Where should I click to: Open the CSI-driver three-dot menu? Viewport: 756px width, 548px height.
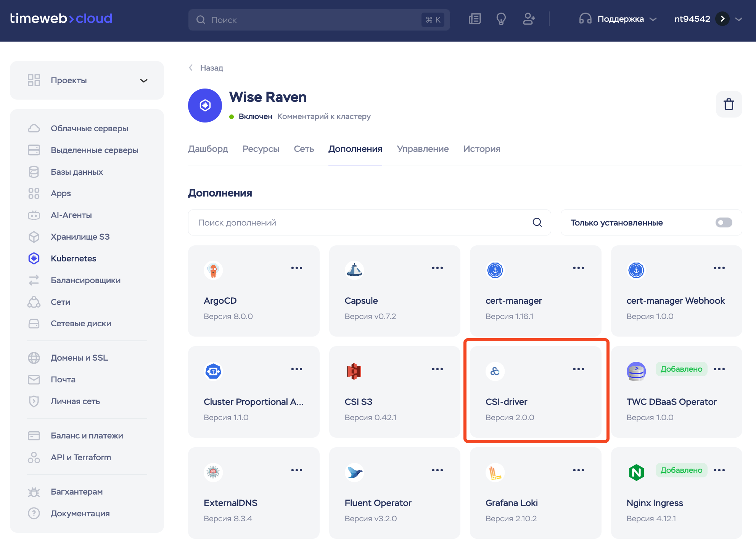click(x=578, y=369)
